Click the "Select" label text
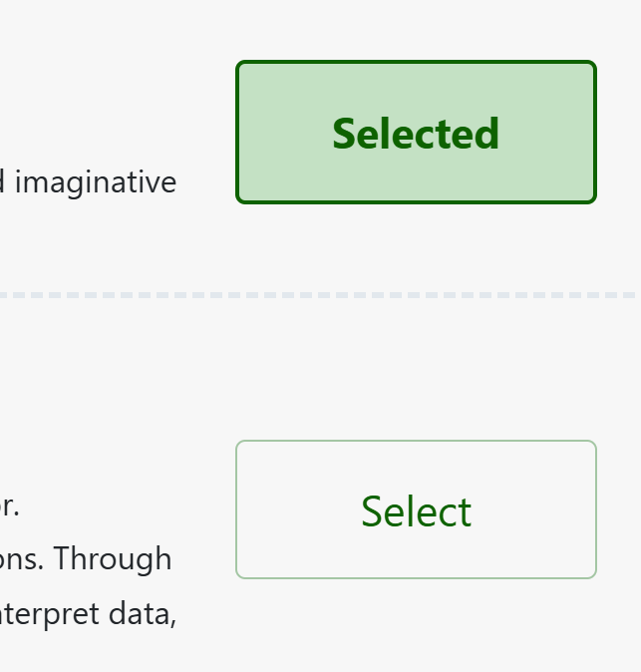The image size is (641, 672). coord(416,511)
